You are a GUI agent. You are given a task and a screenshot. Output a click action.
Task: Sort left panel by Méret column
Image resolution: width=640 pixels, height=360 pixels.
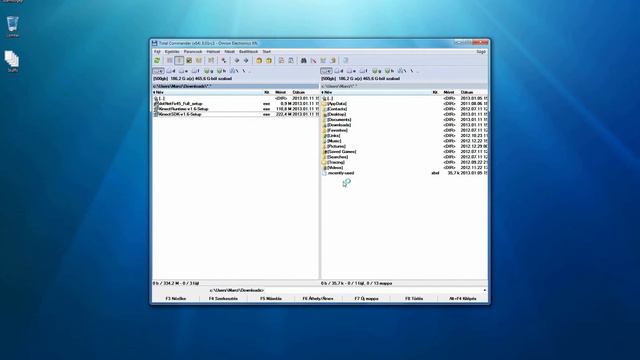[280, 93]
